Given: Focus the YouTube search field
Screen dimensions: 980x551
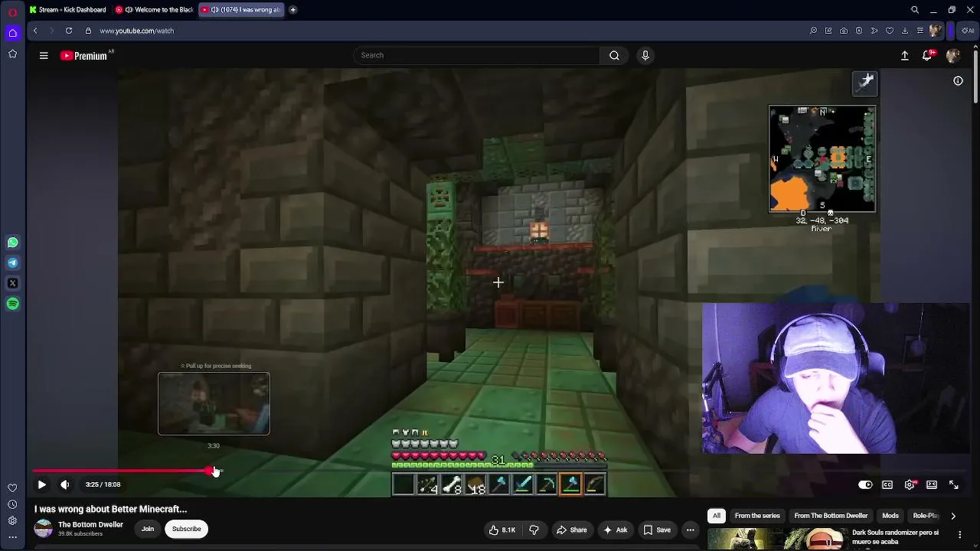Looking at the screenshot, I should [x=476, y=55].
